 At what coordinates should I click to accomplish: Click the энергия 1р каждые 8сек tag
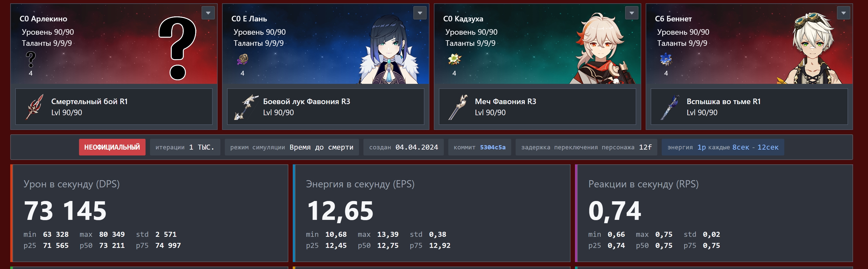point(723,147)
